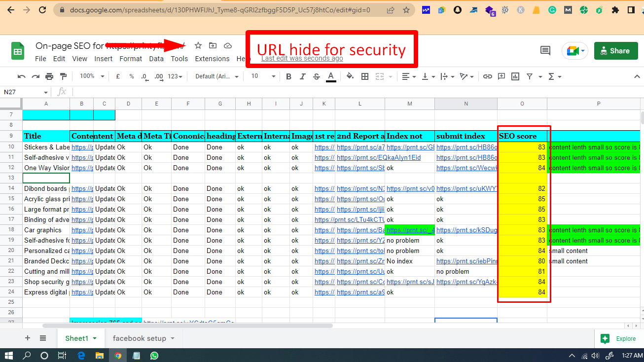Open comment history icon near Share

[545, 50]
